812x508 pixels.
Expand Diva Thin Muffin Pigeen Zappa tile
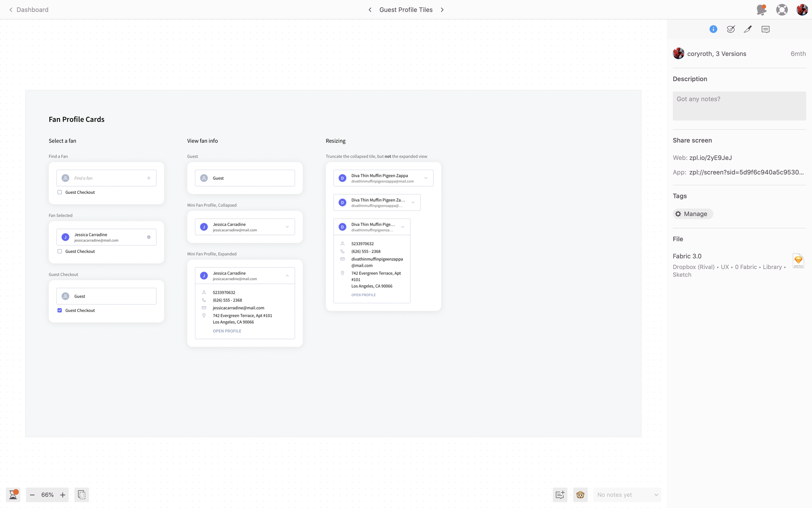(425, 178)
